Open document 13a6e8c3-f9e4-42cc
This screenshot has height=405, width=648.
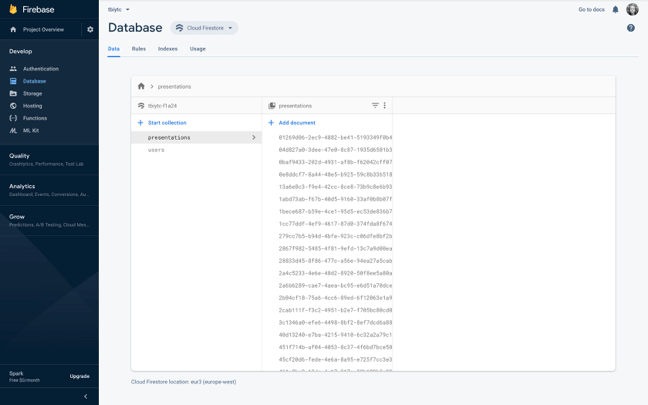pyautogui.click(x=335, y=187)
